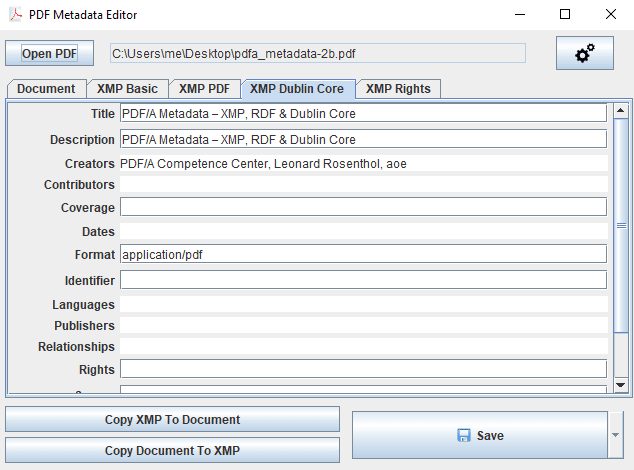Expand the Save options dropdown arrow

pyautogui.click(x=616, y=435)
